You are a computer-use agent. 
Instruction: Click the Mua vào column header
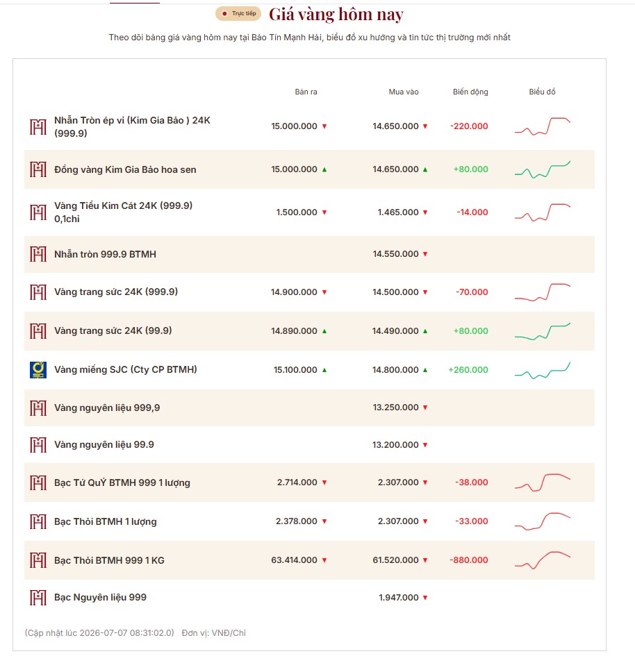tap(404, 92)
